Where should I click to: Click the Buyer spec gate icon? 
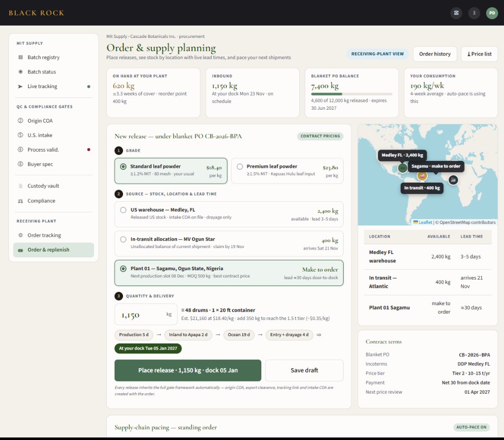coord(20,164)
